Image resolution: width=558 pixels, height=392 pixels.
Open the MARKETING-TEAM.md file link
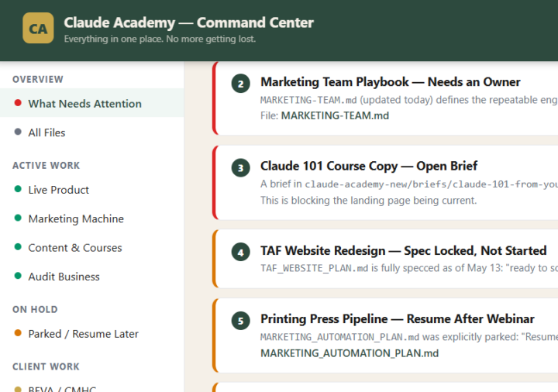335,115
